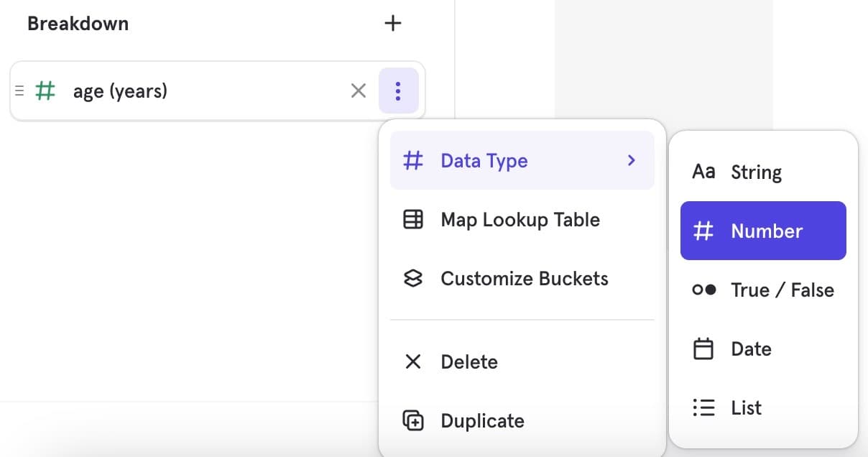Pick List as the data type
This screenshot has width=868, height=457.
click(x=746, y=408)
